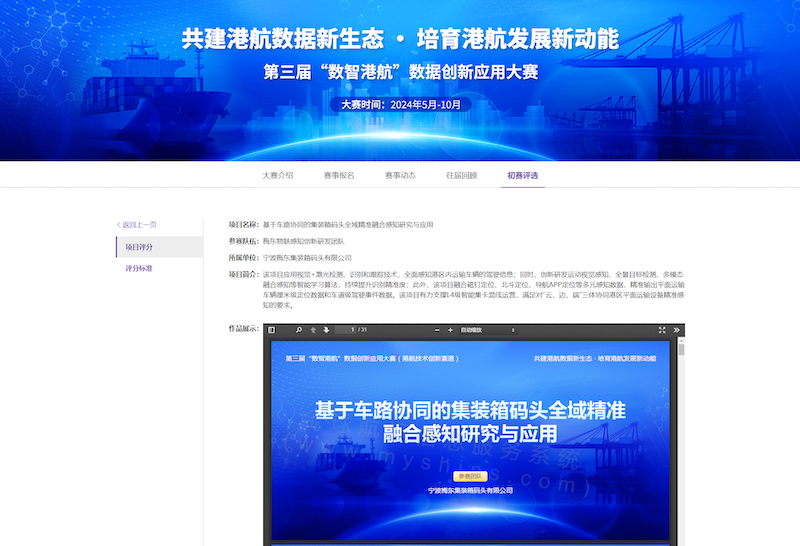This screenshot has height=546, width=800.
Task: Open the 大赛介绍 tab
Action: 278,176
